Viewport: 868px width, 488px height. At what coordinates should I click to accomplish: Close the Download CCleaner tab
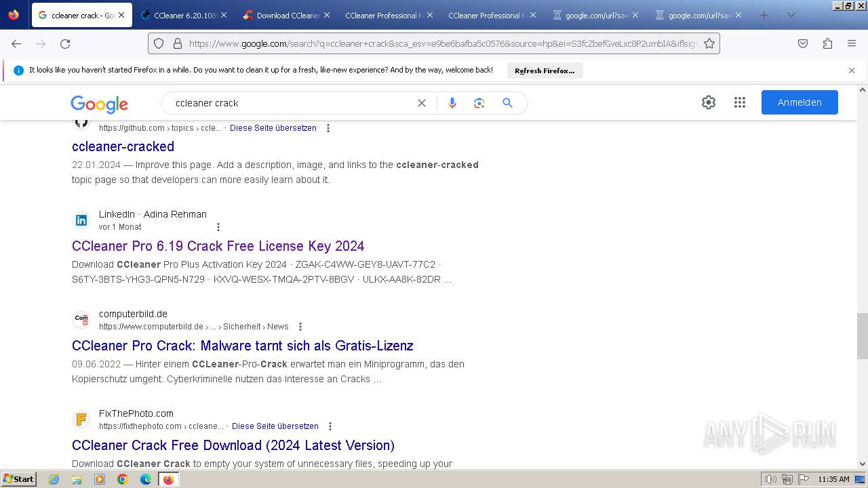[x=327, y=15]
